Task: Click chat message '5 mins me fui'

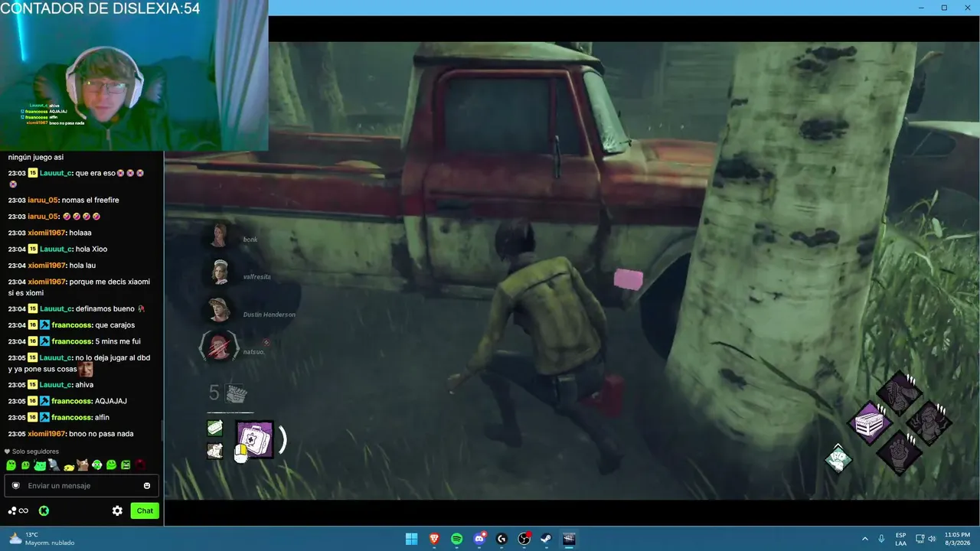Action: tap(118, 341)
